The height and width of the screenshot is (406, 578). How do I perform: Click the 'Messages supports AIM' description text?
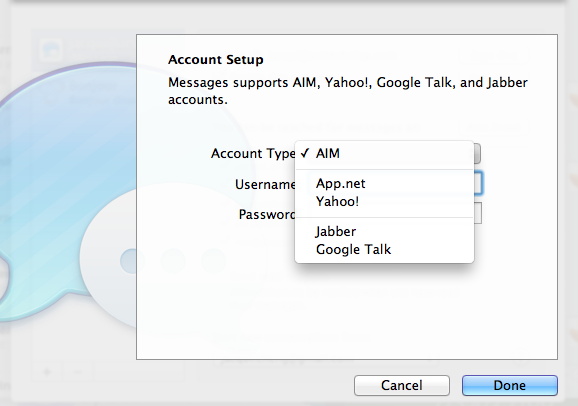point(348,91)
